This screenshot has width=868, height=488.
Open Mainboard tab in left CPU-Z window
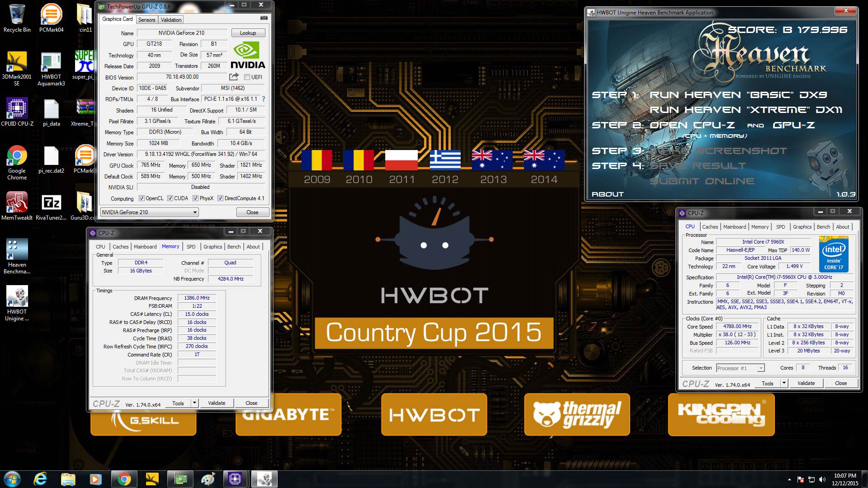tap(145, 247)
